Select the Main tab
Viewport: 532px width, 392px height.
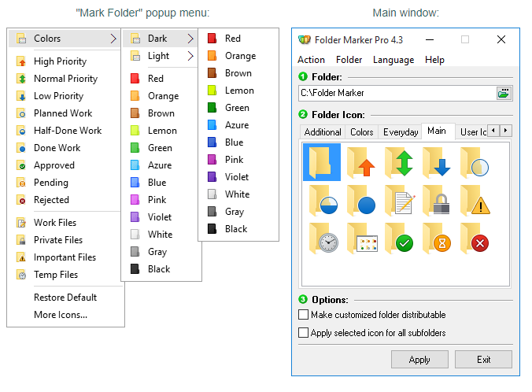(x=438, y=131)
